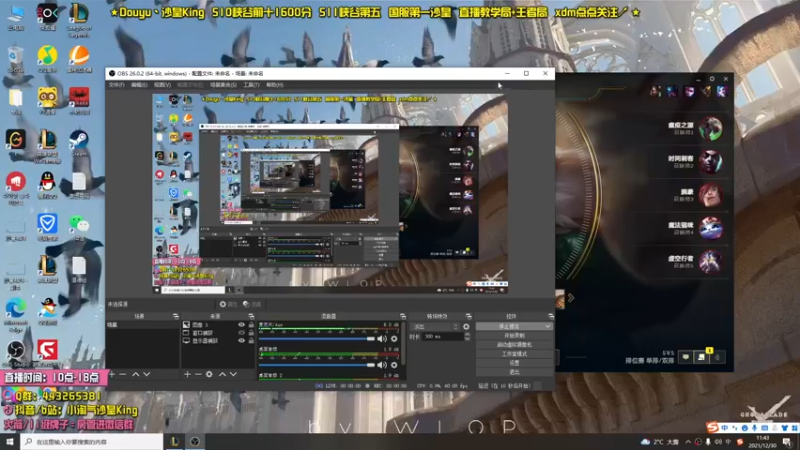Click 开始录制 button in Controls

(x=514, y=336)
